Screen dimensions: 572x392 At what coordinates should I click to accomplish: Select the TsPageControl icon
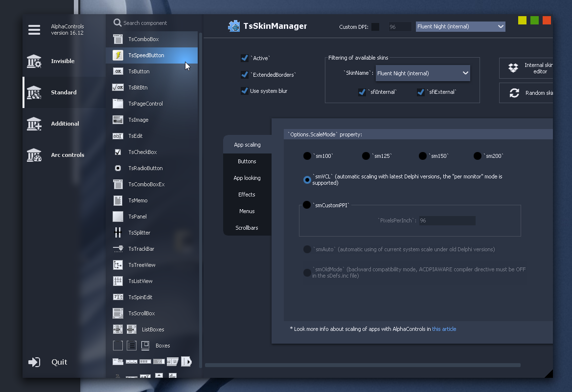point(118,104)
